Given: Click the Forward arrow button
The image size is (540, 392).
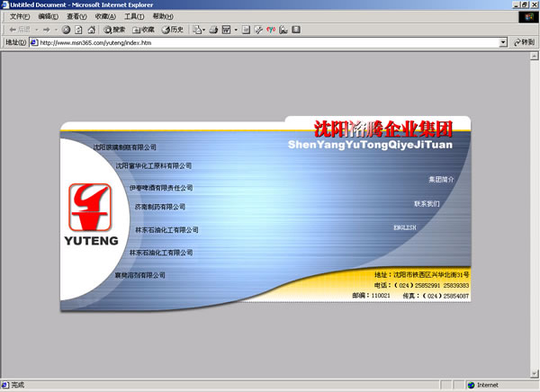Looking at the screenshot, I should click(47, 30).
